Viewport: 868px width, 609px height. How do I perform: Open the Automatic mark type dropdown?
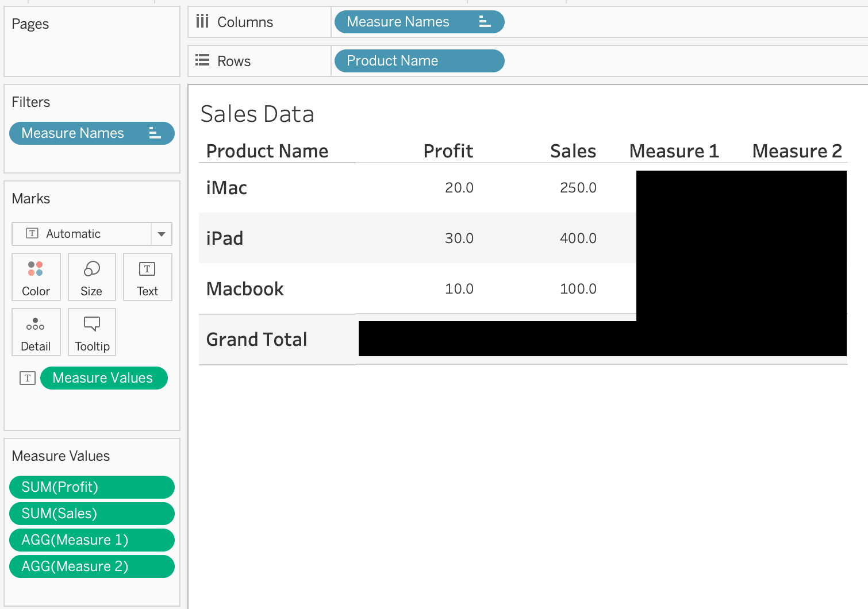(x=162, y=234)
